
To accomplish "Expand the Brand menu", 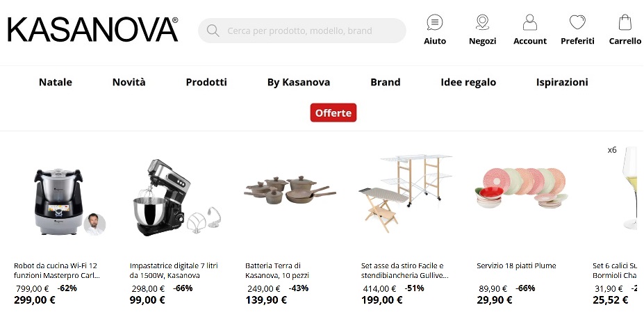I will [x=386, y=82].
